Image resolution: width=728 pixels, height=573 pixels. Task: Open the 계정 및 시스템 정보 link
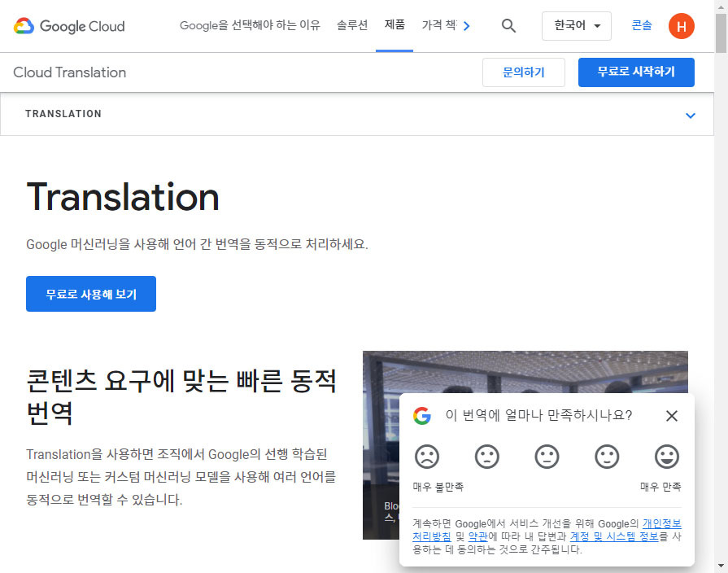click(614, 536)
